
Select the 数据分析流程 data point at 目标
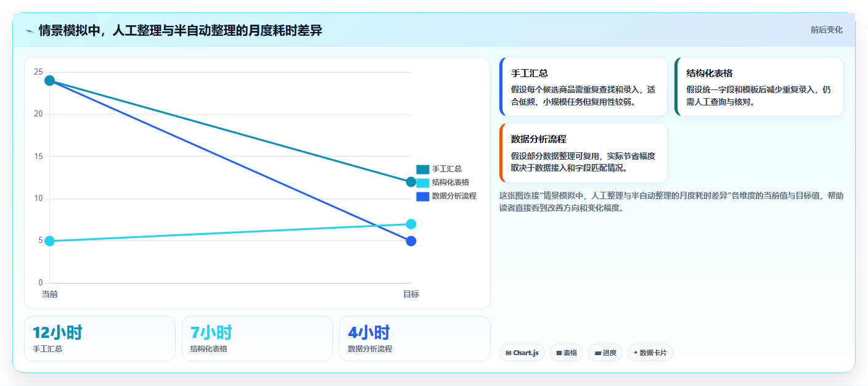pyautogui.click(x=411, y=241)
